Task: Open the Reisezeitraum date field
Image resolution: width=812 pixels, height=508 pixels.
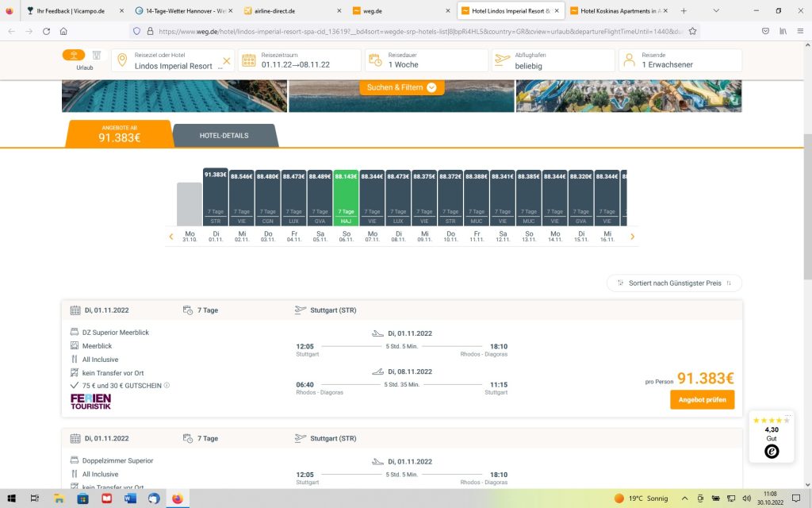Action: (x=298, y=60)
